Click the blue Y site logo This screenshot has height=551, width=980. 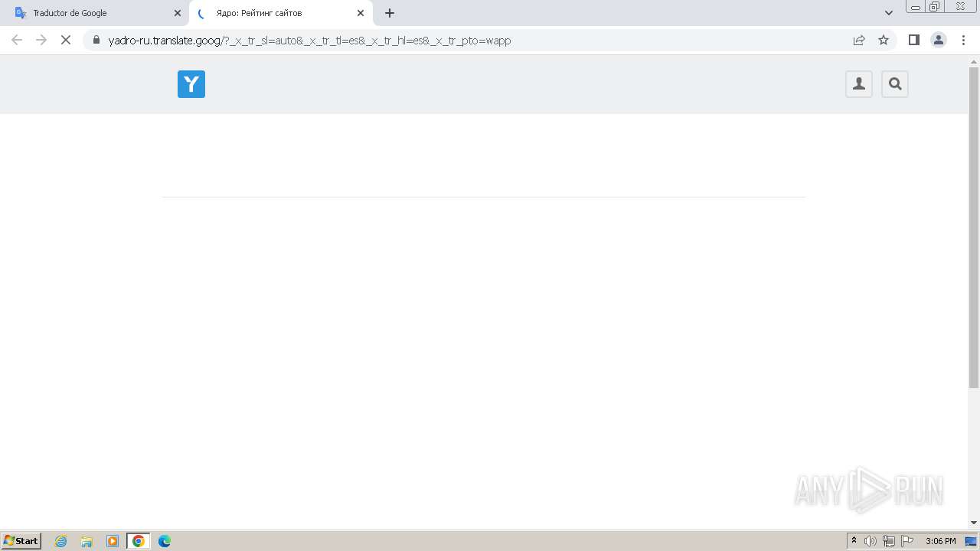[x=191, y=84]
